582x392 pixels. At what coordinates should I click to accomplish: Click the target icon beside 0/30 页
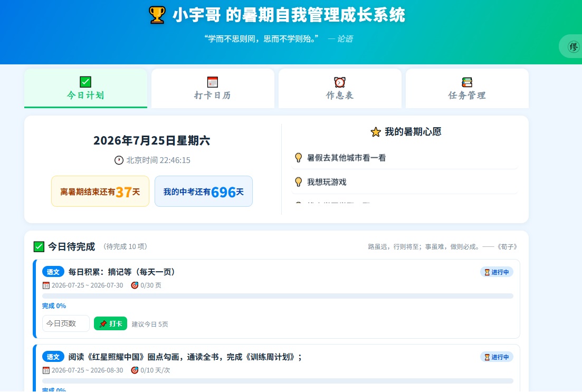(x=135, y=285)
